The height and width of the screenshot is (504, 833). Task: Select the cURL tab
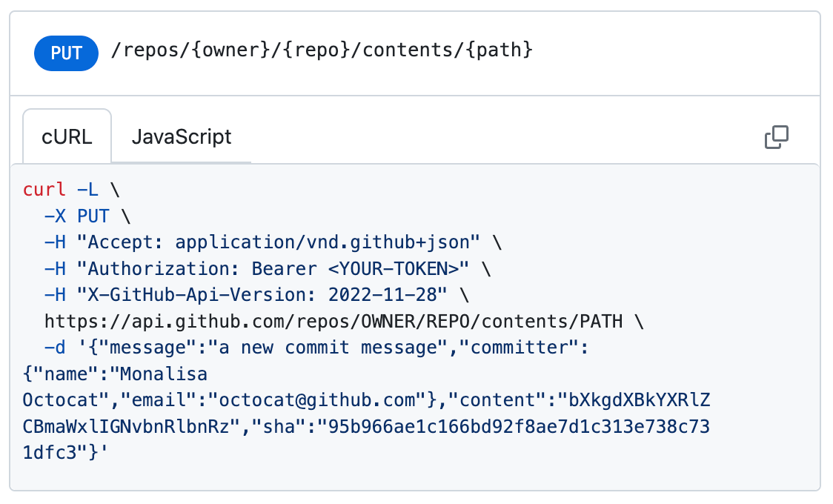click(67, 137)
